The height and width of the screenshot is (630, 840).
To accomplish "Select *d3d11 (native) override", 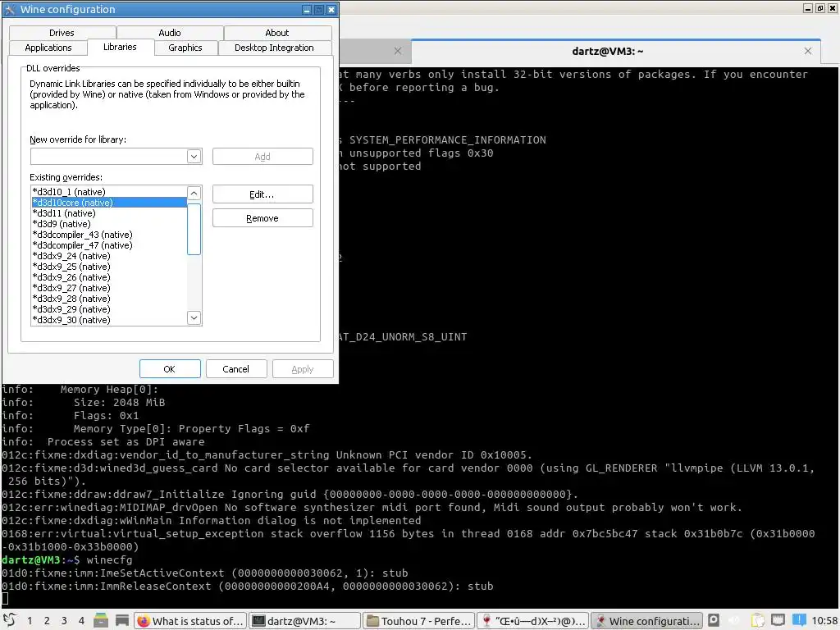I will tap(109, 213).
